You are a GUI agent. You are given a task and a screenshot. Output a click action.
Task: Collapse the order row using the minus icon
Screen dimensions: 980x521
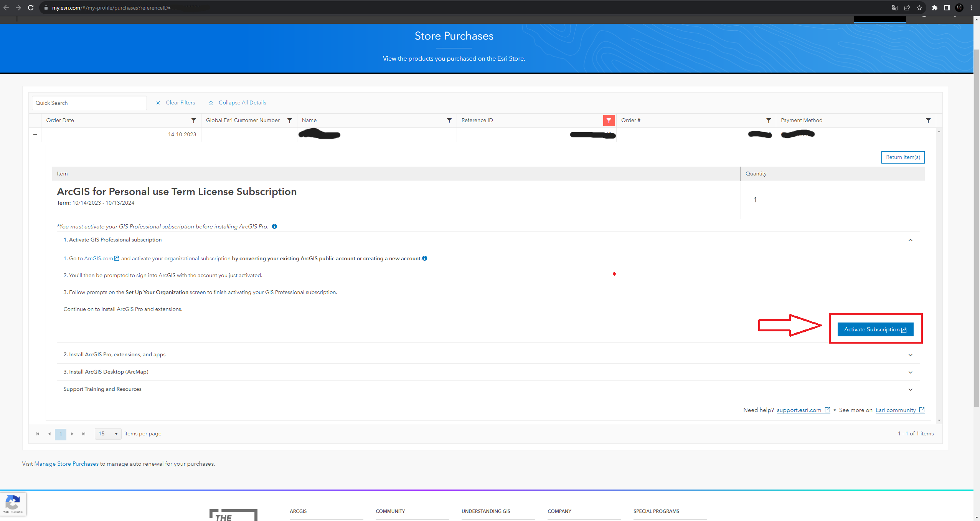[35, 134]
